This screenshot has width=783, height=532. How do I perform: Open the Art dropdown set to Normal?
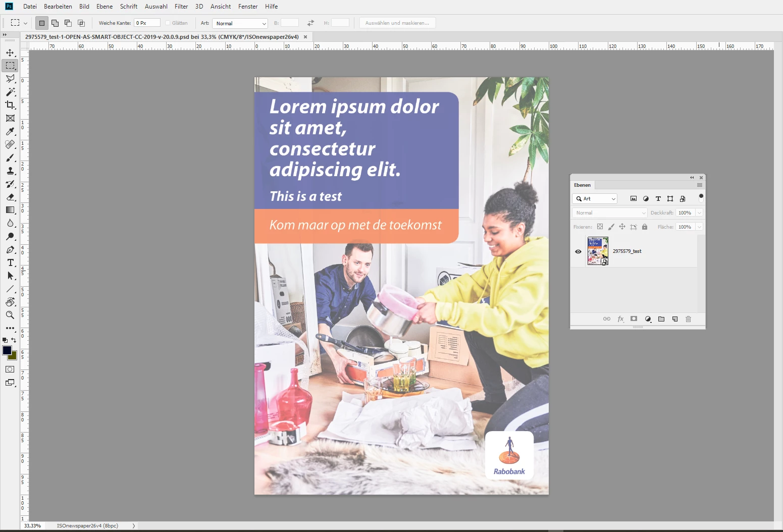(240, 23)
